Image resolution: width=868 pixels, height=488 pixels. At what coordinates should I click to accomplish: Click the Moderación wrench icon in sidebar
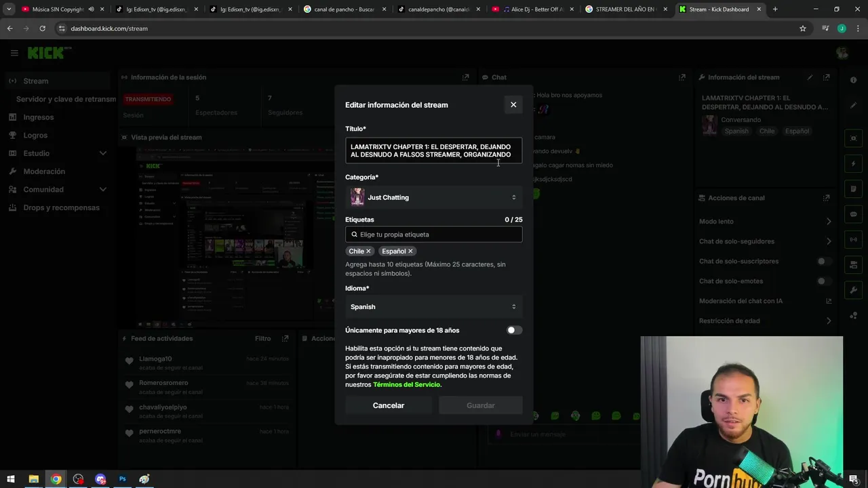coord(13,171)
